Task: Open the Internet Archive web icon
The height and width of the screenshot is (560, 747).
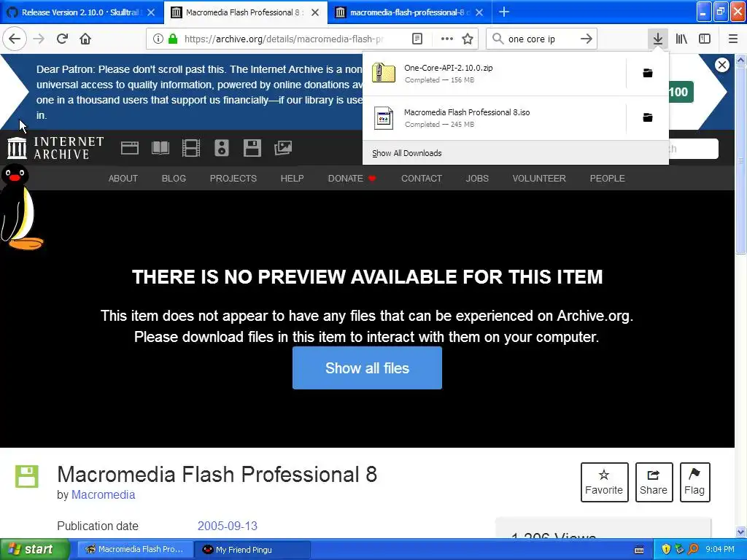Action: click(130, 148)
